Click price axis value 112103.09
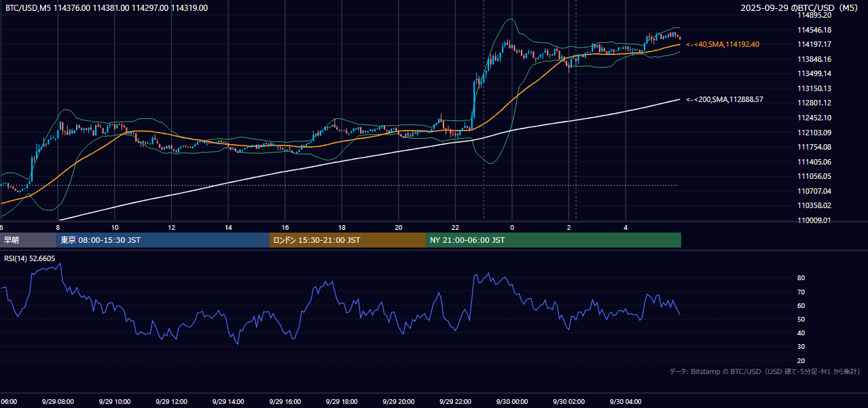This screenshot has width=868, height=408. 816,133
